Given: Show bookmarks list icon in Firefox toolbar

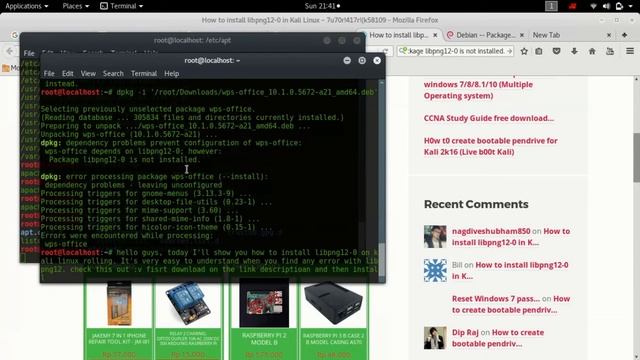Looking at the screenshot, I should (x=539, y=51).
